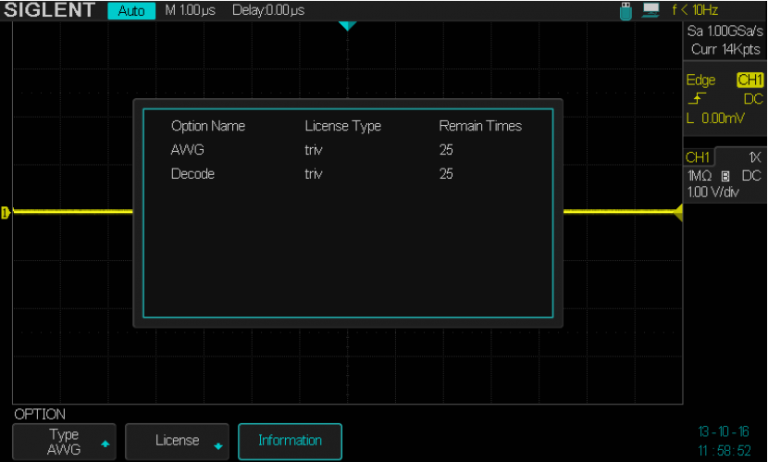Select the Decode row in options table
Viewport: 768px width, 462px height.
(346, 174)
